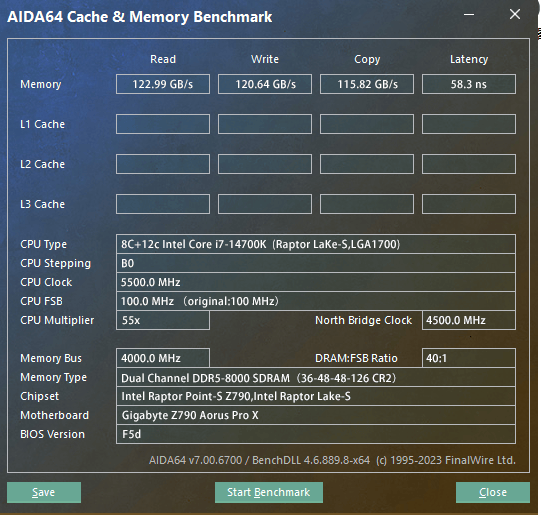541x515 pixels.
Task: Click the North Bridge Clock value field
Action: tap(469, 320)
